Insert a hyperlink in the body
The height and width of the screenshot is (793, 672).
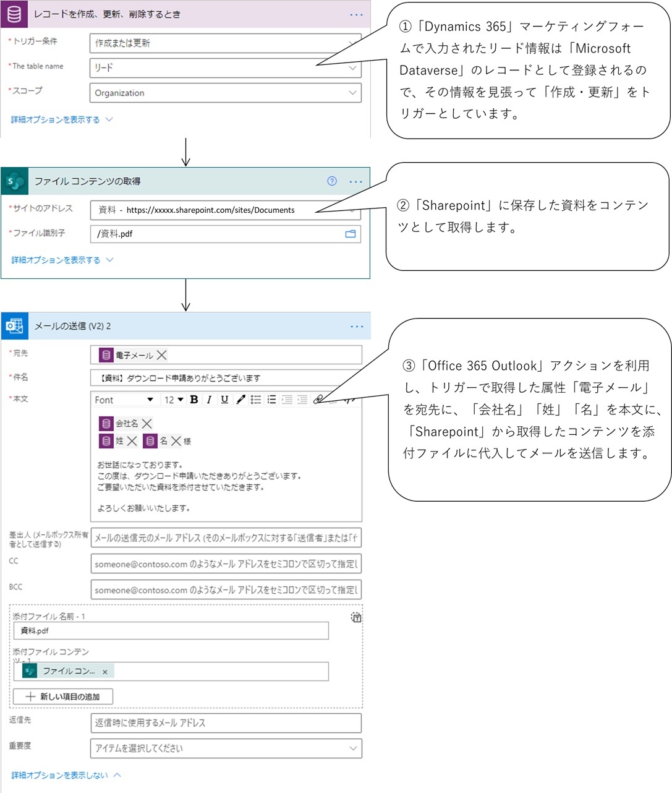point(318,400)
